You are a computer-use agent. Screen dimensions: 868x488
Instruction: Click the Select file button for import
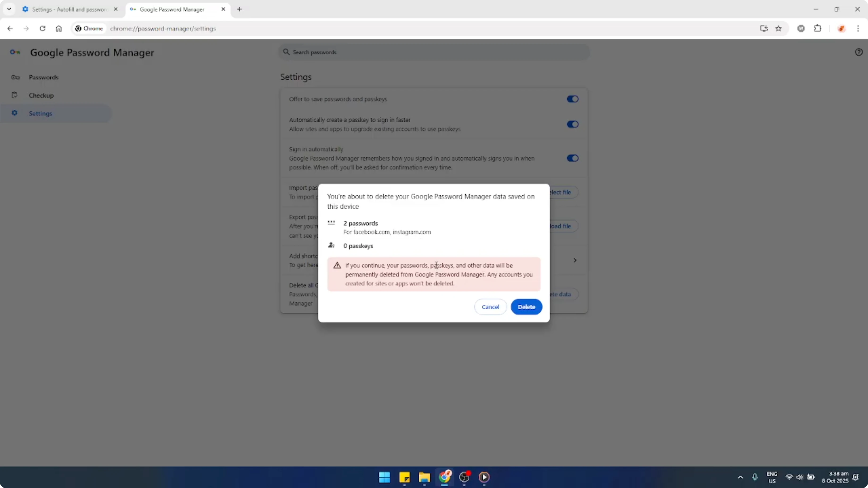(x=564, y=192)
